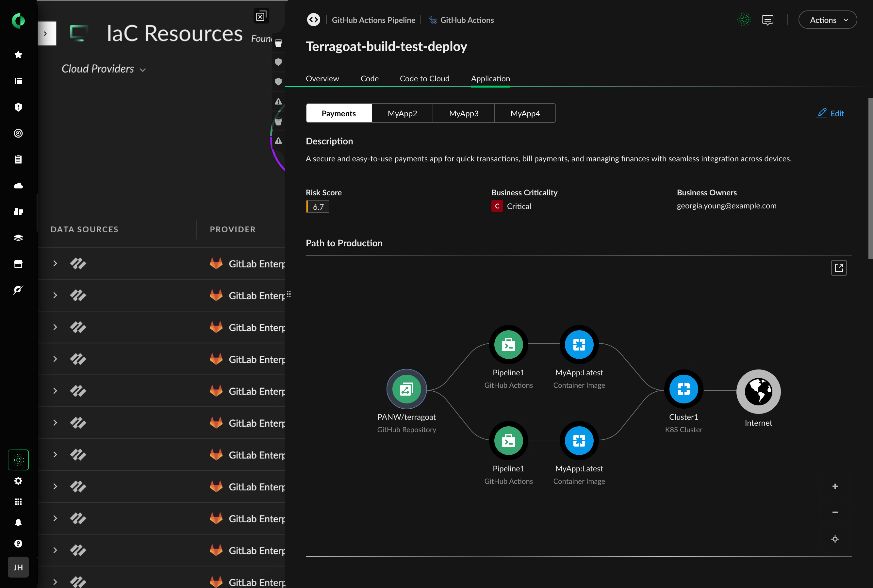This screenshot has width=873, height=588.
Task: Select the MyApp3 application tab
Action: click(x=464, y=113)
